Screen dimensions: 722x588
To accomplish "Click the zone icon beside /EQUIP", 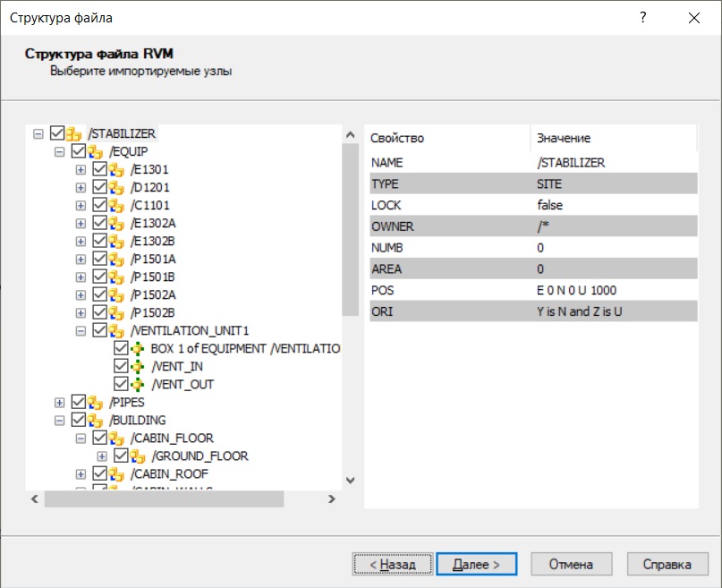I will pyautogui.click(x=95, y=152).
